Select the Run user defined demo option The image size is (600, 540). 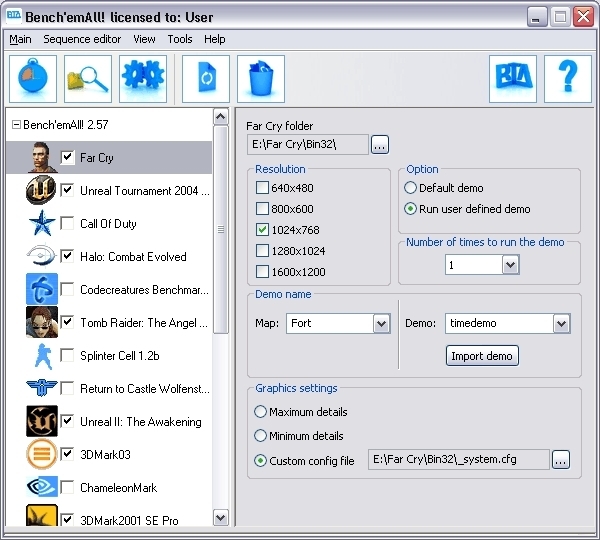410,209
